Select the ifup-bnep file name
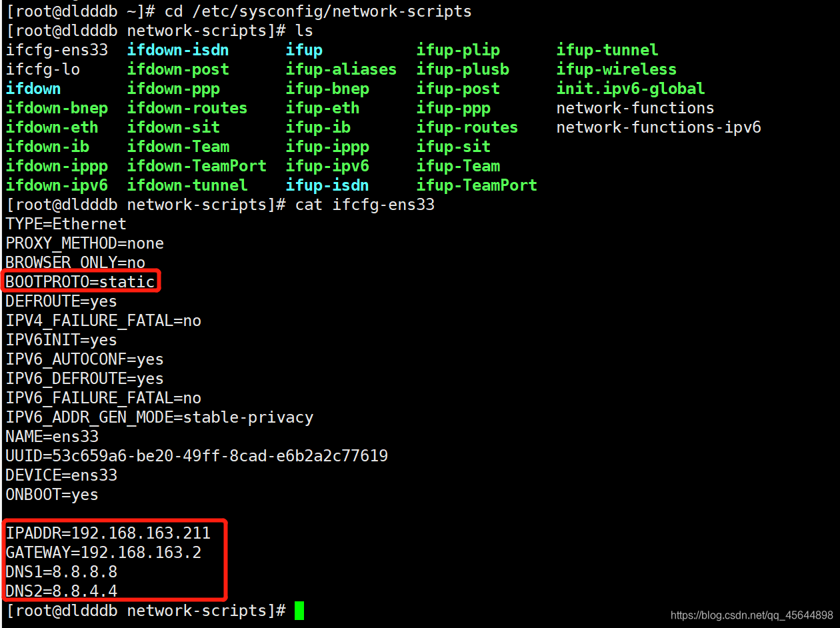The image size is (840, 628). click(x=327, y=89)
